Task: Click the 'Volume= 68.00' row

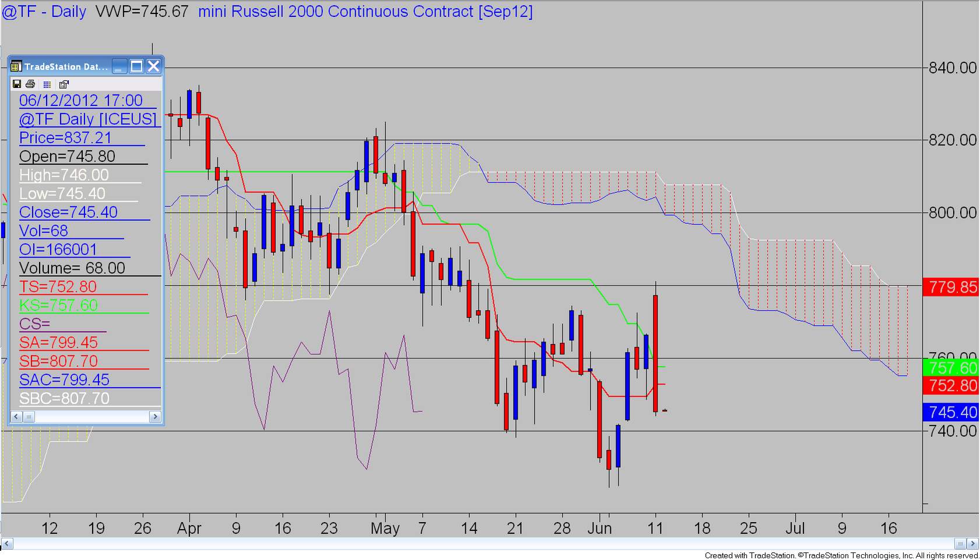Action: [x=72, y=268]
